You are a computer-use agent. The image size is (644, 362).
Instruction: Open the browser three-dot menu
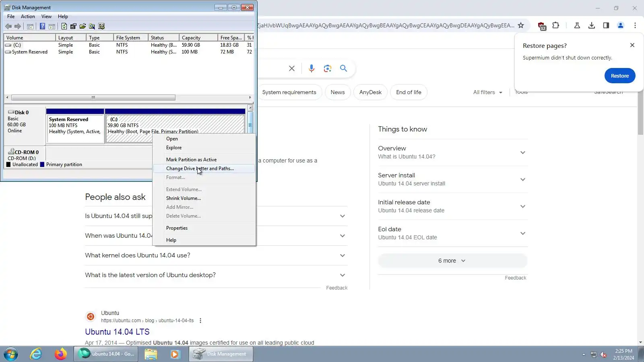[635, 25]
